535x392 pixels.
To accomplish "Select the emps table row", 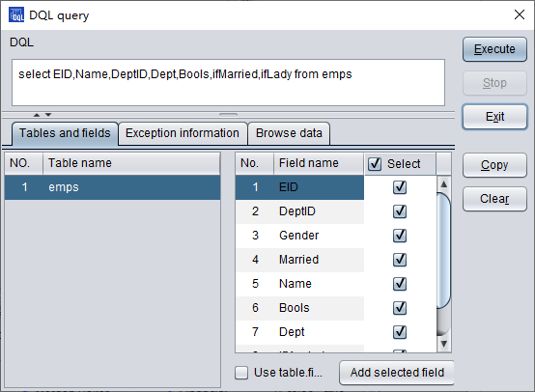I will coord(113,187).
